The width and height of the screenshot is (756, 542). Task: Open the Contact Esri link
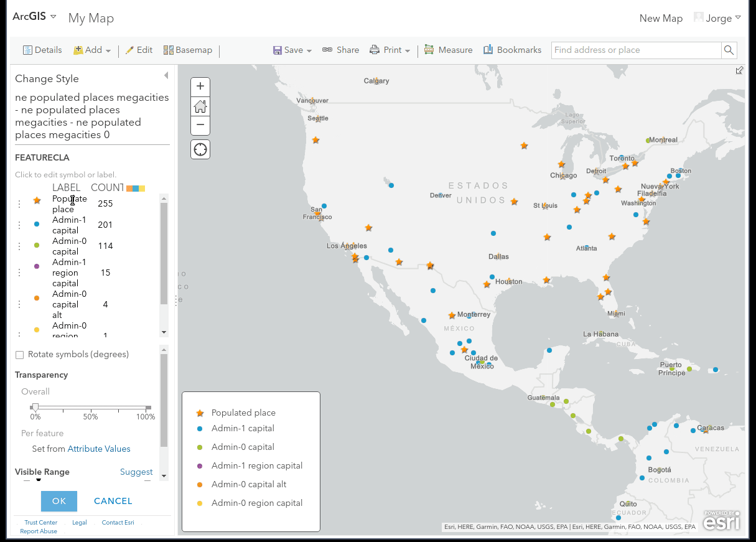point(118,523)
